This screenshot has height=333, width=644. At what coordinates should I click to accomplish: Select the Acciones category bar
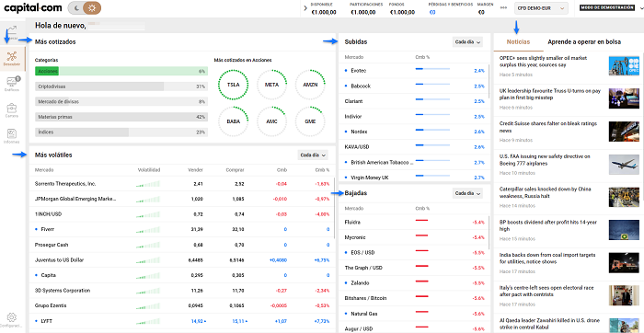pyautogui.click(x=121, y=72)
